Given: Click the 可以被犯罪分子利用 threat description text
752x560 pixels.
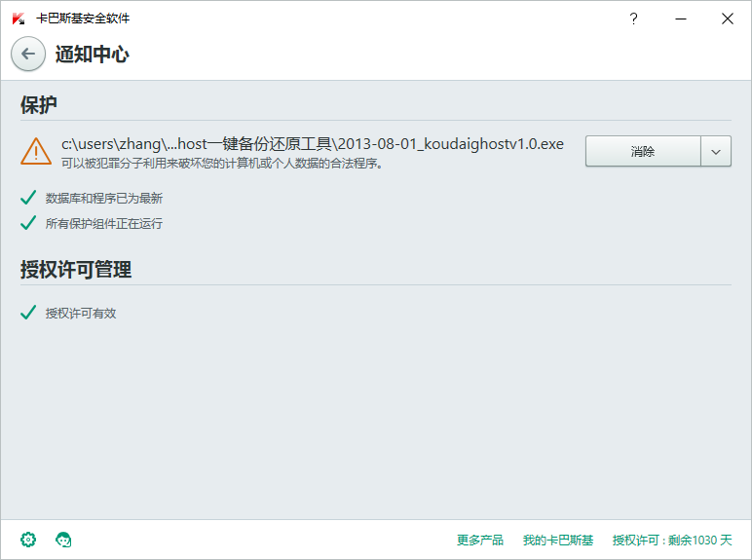Looking at the screenshot, I should (x=222, y=164).
